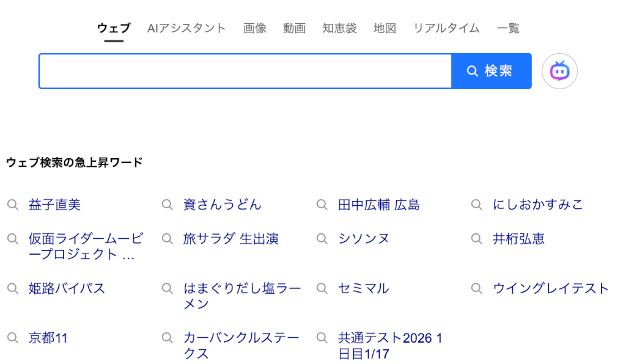Open the trending word 田中広輔 広島
The width and height of the screenshot is (626, 364).
380,205
